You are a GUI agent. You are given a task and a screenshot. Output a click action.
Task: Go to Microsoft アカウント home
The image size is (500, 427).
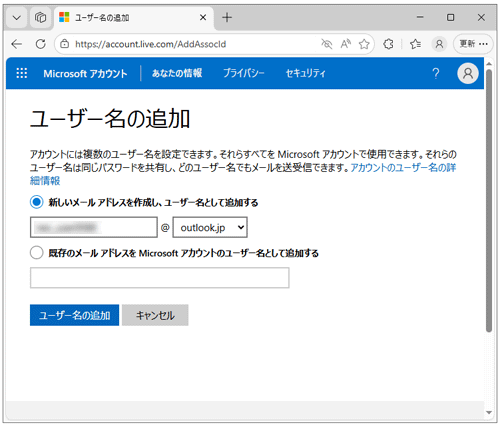[85, 73]
